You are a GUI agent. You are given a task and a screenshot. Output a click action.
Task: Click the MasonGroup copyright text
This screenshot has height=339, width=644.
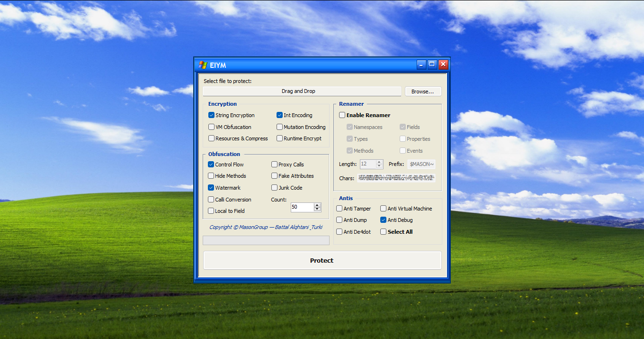tap(266, 227)
